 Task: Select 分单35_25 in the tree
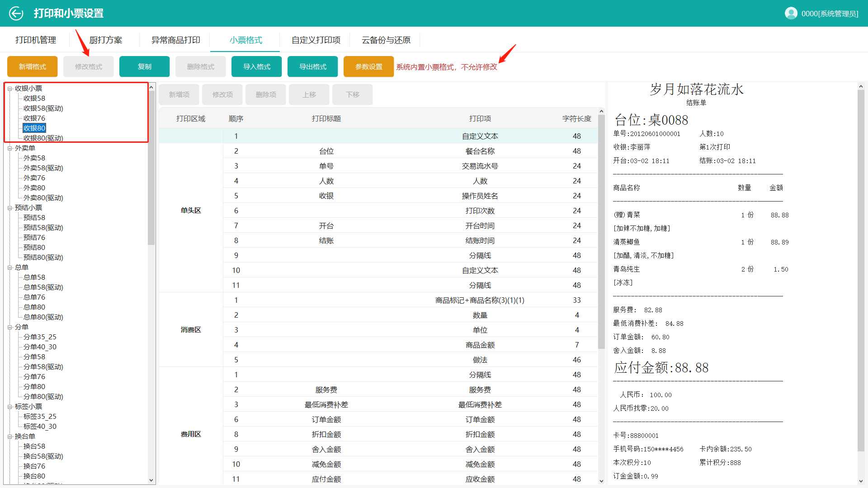pos(40,337)
